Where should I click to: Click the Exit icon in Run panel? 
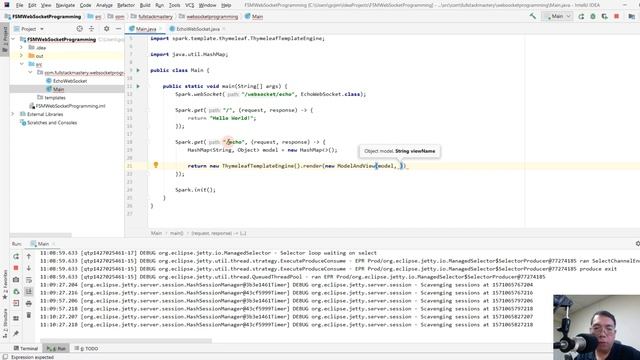pos(16,303)
